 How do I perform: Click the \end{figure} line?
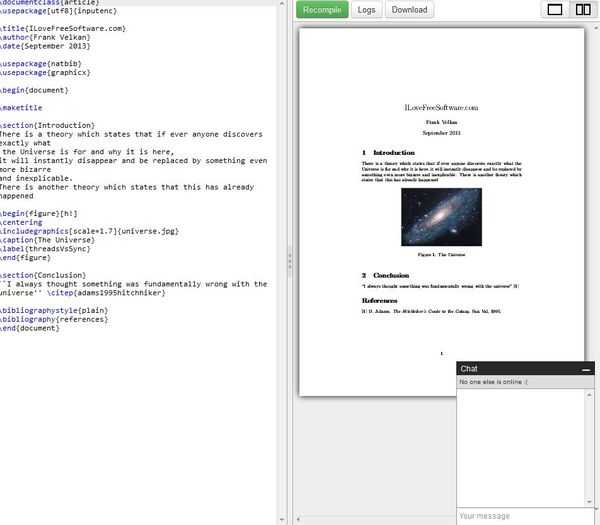[x=25, y=258]
